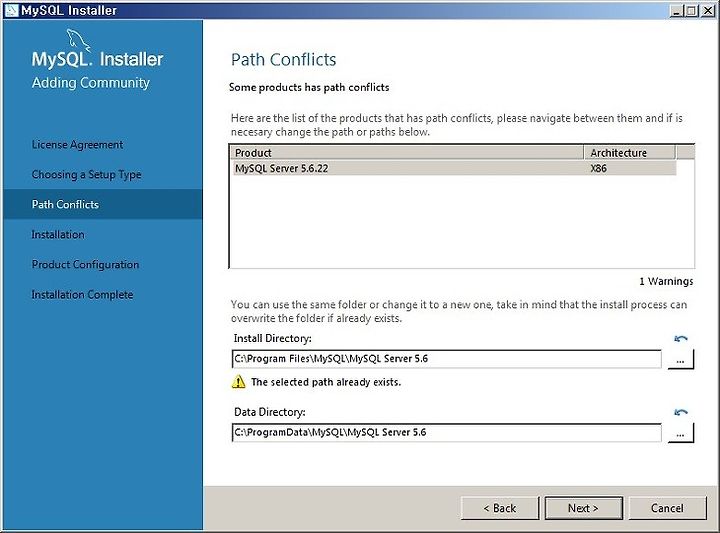Open the Installation Complete step
Screen dimensions: 720x533
82,294
